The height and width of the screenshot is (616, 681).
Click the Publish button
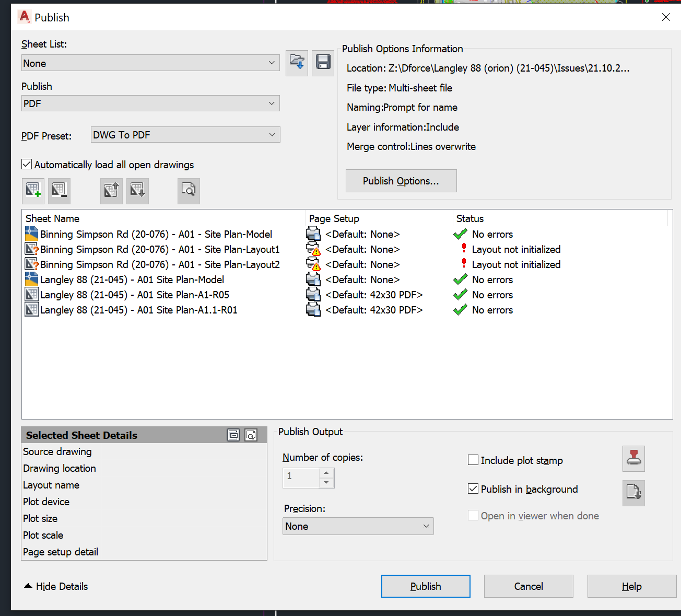tap(426, 586)
